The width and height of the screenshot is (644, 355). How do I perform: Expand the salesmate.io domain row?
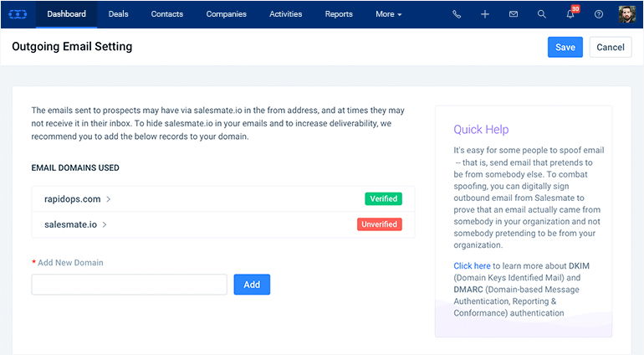coord(75,224)
